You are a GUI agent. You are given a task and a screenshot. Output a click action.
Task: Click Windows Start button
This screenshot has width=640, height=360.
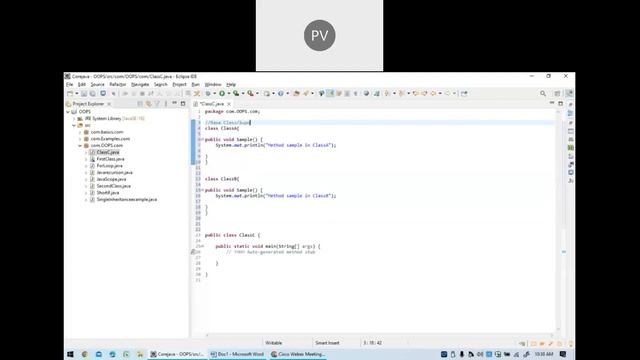click(x=70, y=354)
